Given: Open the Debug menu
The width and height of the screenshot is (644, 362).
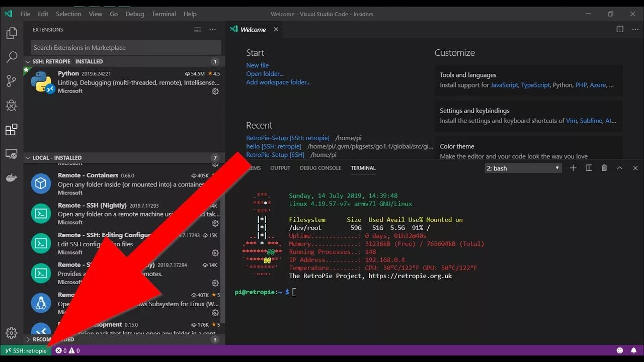Looking at the screenshot, I should 135,14.
